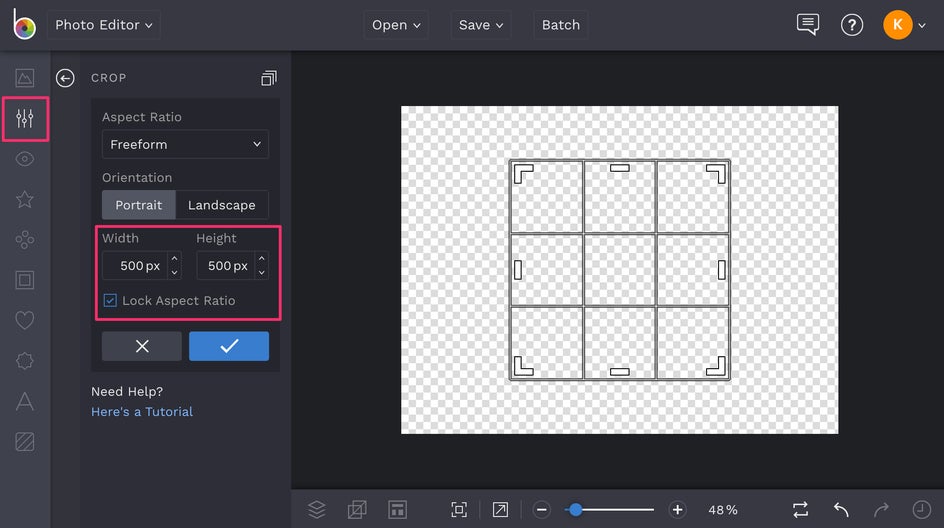Open the Open menu in top bar
Image resolution: width=944 pixels, height=528 pixels.
[x=395, y=25]
